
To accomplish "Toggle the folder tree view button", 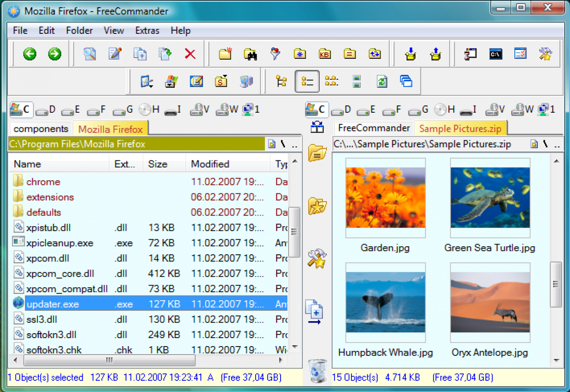I will [281, 81].
